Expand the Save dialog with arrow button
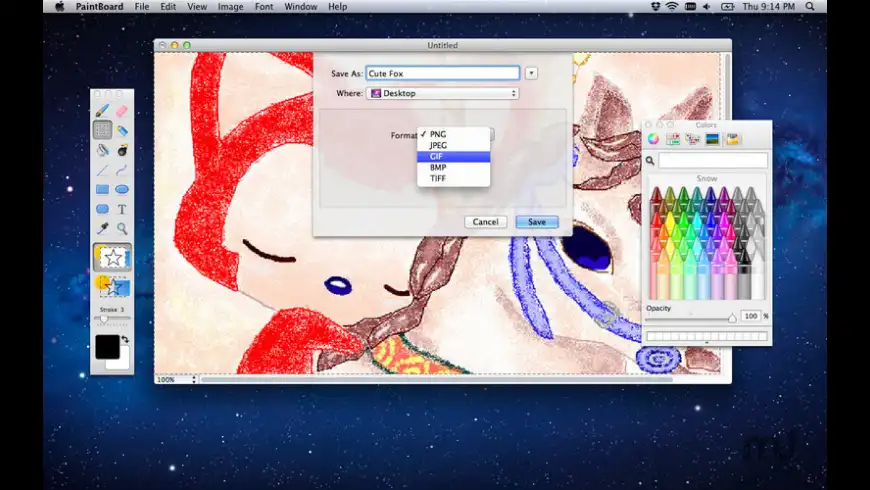 [x=531, y=73]
